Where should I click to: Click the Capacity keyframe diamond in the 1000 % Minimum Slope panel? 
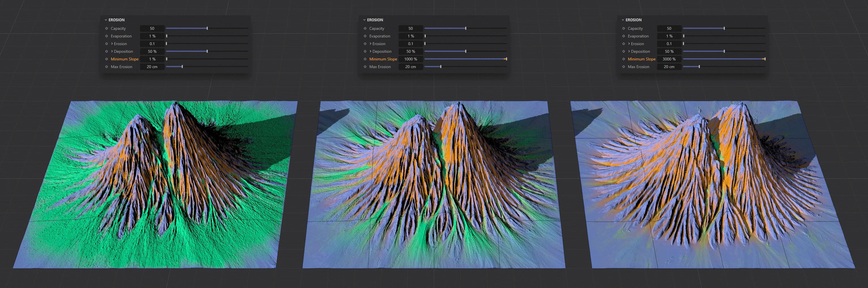[365, 29]
